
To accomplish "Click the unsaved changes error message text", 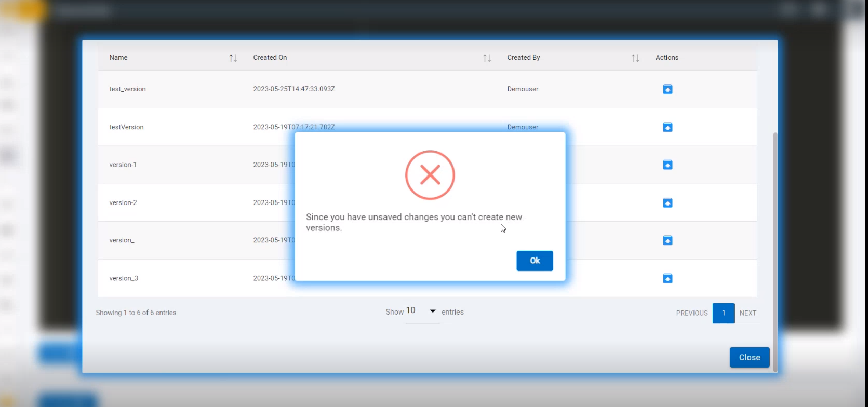I will point(414,222).
